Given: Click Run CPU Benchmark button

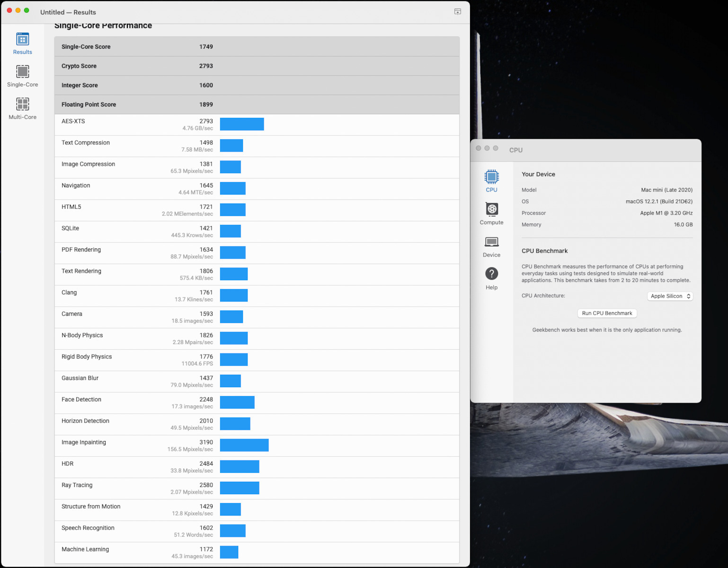Looking at the screenshot, I should click(607, 313).
